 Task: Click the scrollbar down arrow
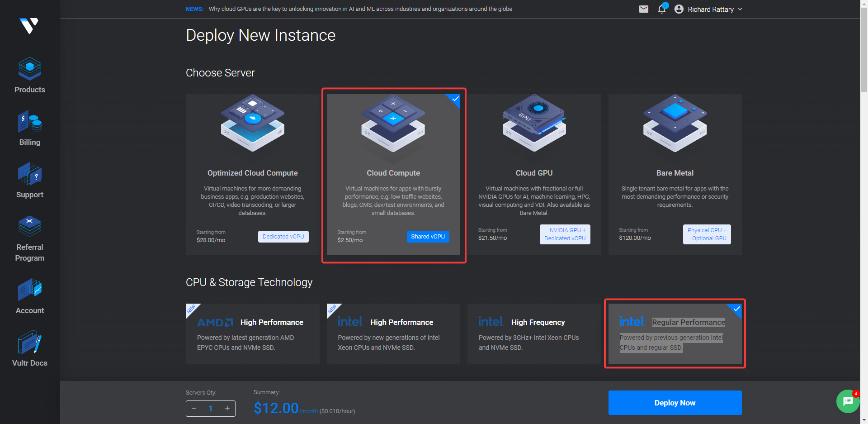point(864,420)
